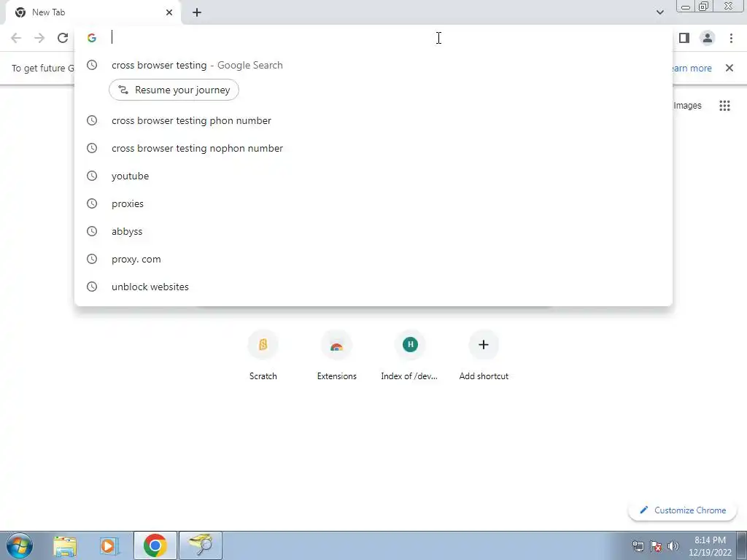This screenshot has height=560, width=747.
Task: Open the Scratch shortcut
Action: pyautogui.click(x=263, y=355)
